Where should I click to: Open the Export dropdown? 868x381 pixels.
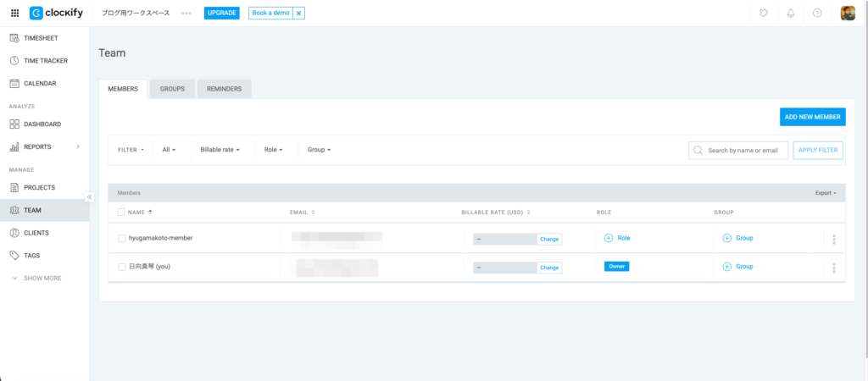[x=826, y=193]
